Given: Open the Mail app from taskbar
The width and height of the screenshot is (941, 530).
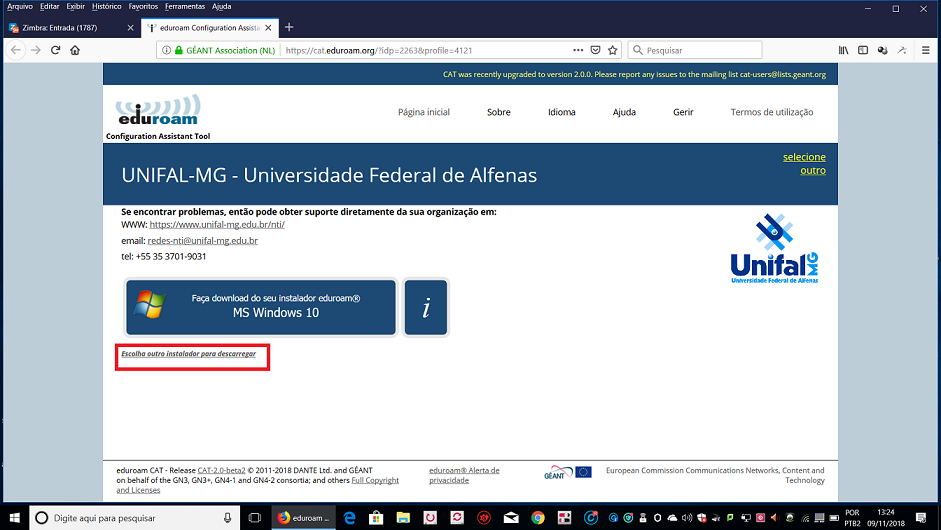Looking at the screenshot, I should [x=511, y=517].
